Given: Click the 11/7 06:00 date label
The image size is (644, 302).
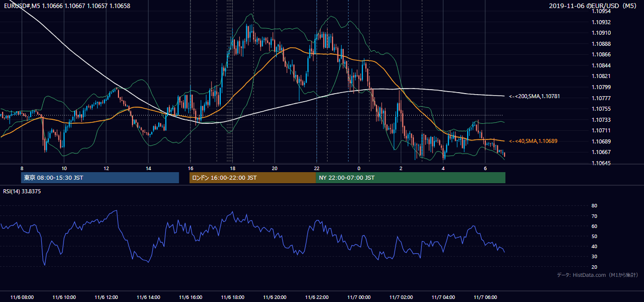Looking at the screenshot, I should [485, 297].
